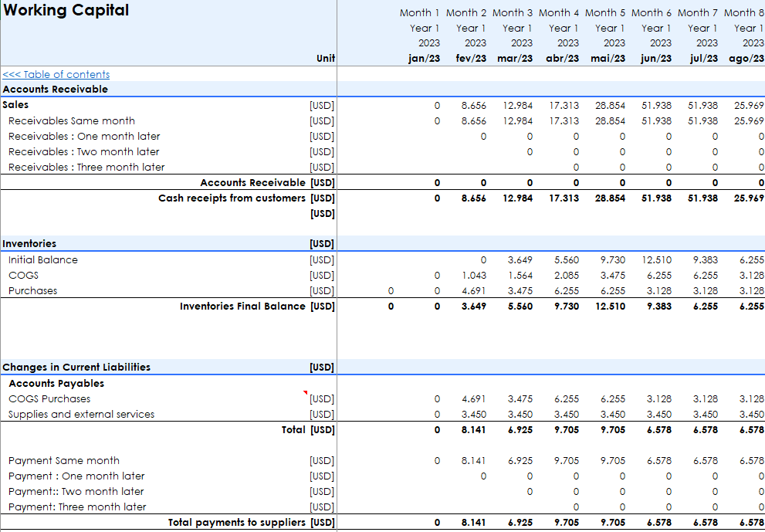Click the Purchases row label

33,290
